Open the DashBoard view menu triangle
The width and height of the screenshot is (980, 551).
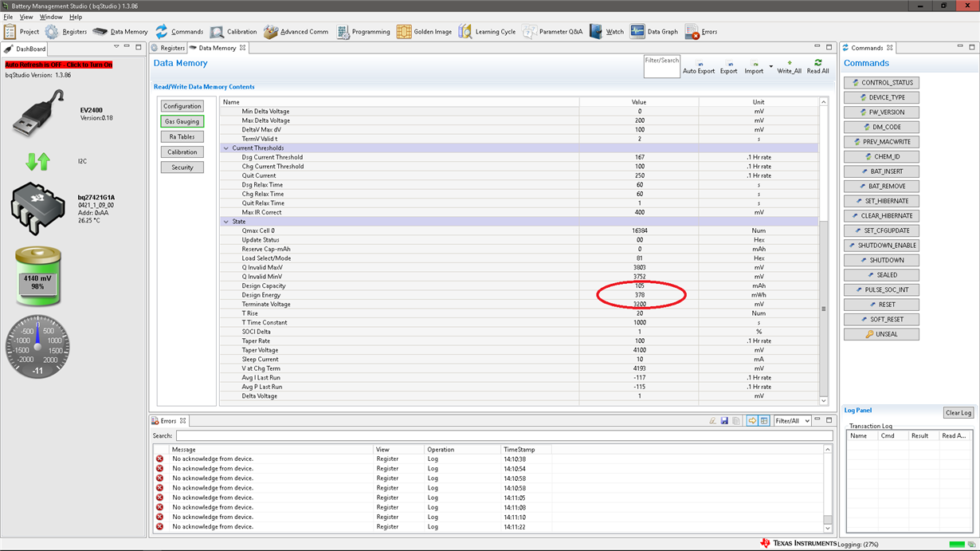[x=116, y=47]
